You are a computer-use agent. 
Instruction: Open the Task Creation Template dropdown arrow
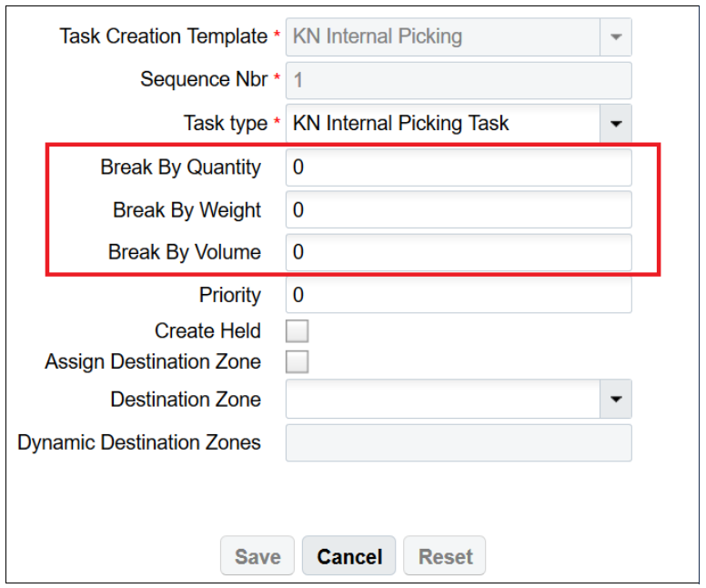[x=616, y=37]
